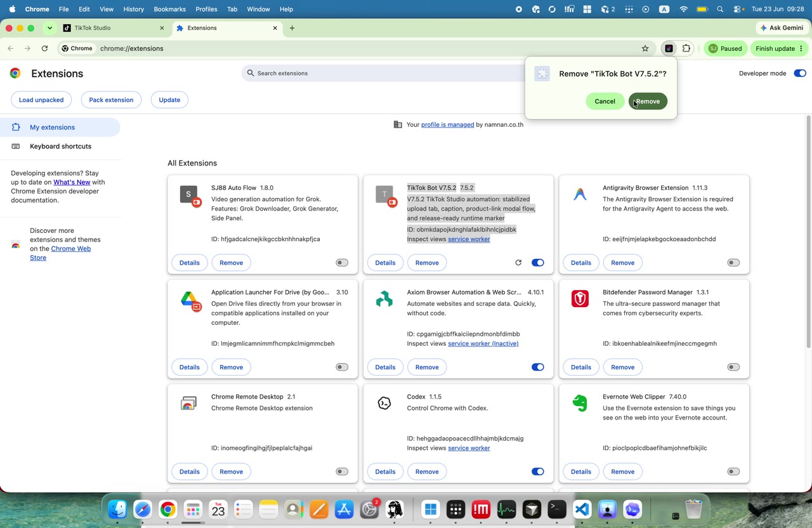The image size is (812, 528).
Task: Open Spotlight search in the menu bar
Action: [x=720, y=9]
